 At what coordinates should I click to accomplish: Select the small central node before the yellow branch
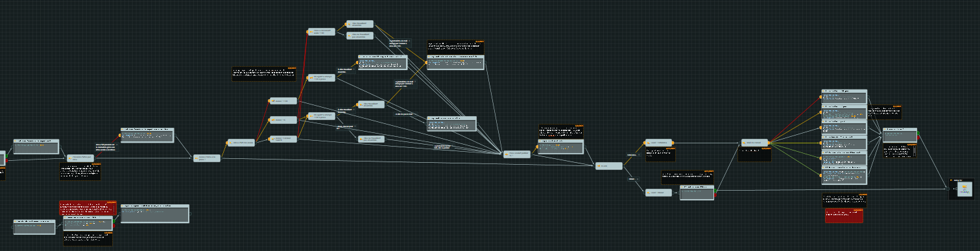pyautogui.click(x=610, y=166)
